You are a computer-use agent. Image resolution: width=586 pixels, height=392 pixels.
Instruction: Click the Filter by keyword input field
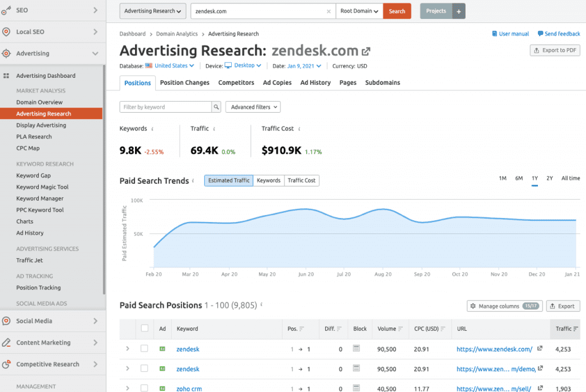tap(165, 107)
